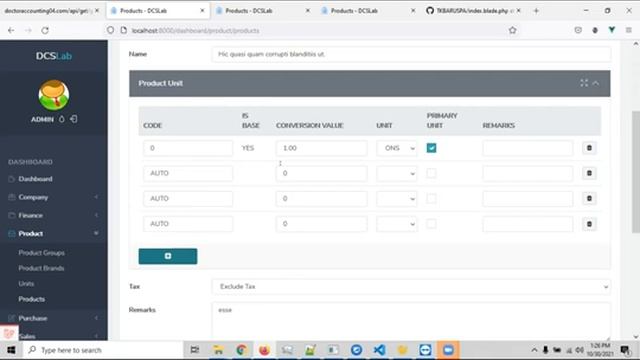The height and width of the screenshot is (360, 640).
Task: Click the Remarks textarea containing esse
Action: click(411, 321)
